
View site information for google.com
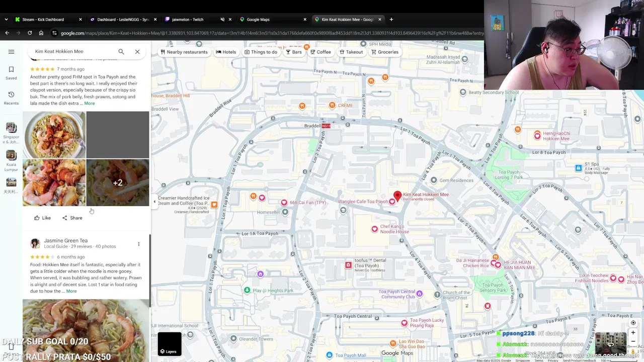click(x=54, y=33)
